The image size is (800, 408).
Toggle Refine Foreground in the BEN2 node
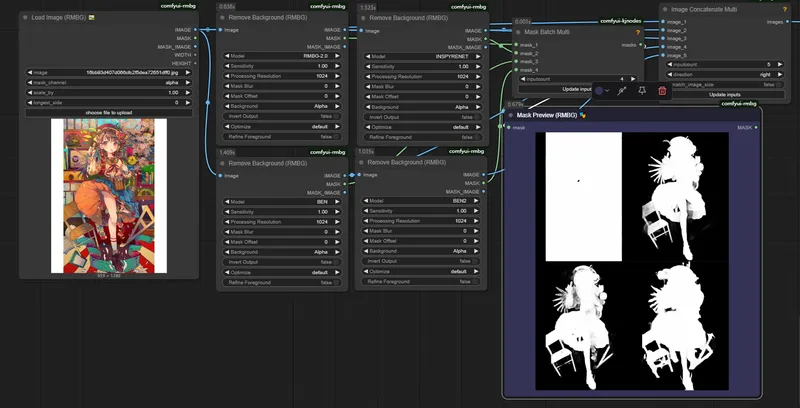pyautogui.click(x=477, y=282)
